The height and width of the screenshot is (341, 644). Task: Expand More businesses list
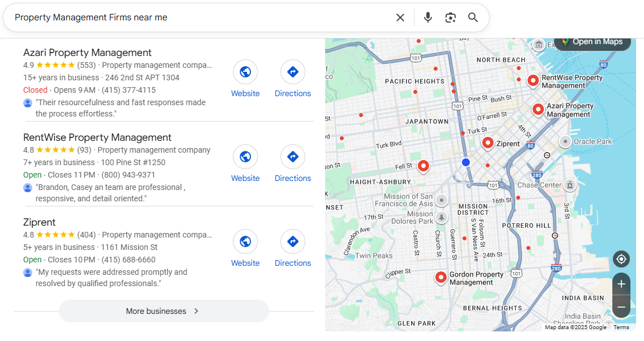tap(163, 311)
